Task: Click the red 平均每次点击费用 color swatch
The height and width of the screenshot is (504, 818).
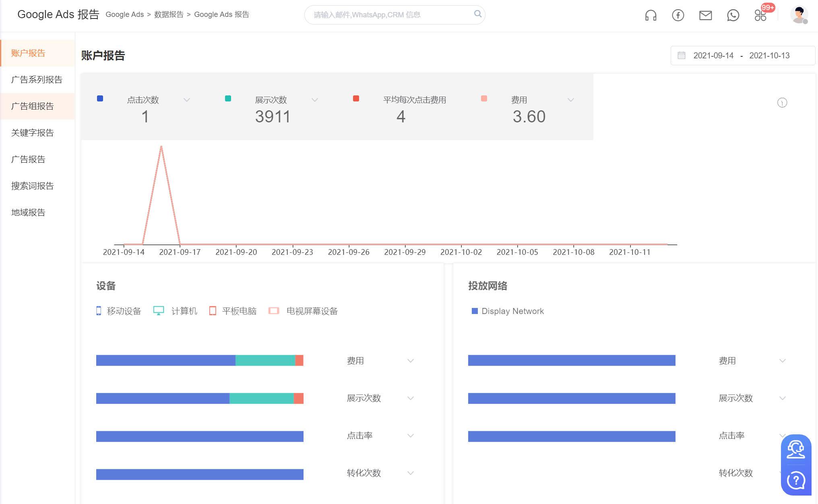Action: click(356, 99)
